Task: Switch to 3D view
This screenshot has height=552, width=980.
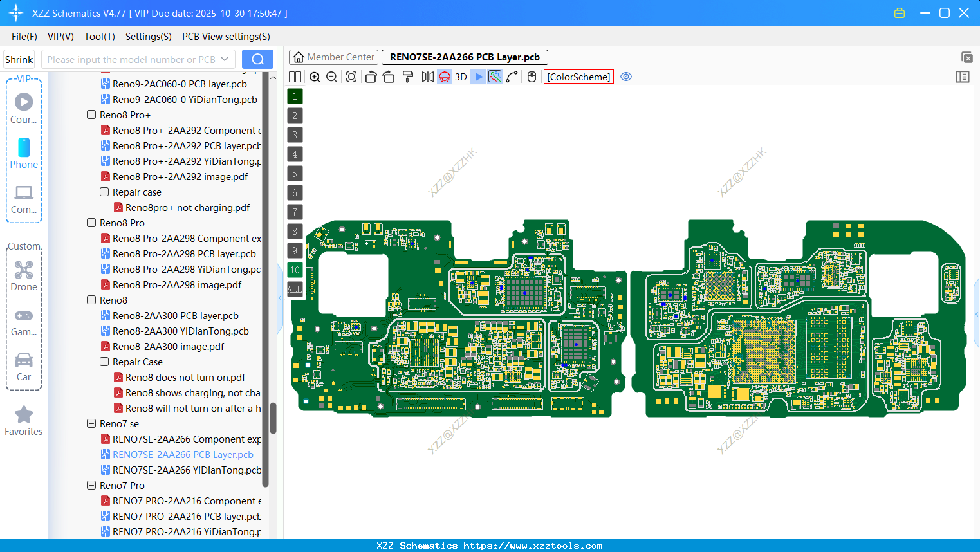Action: pos(461,77)
